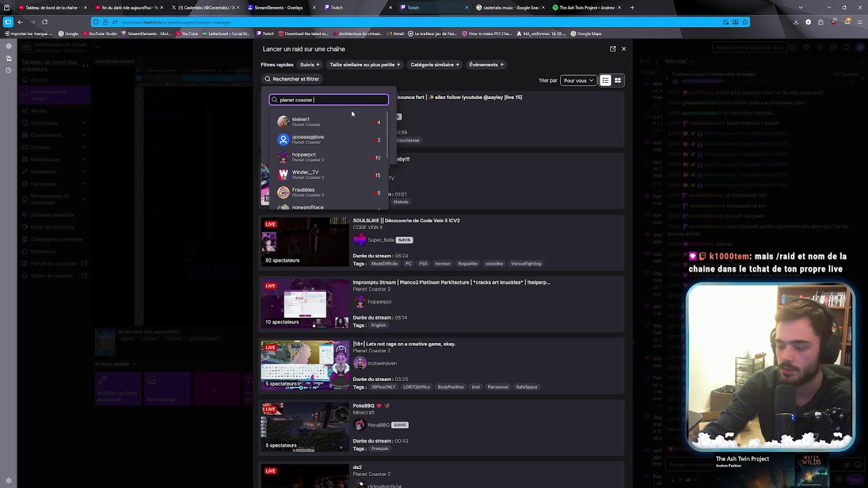Click Super_Bulle channel avatar
868x488 pixels.
coord(359,239)
